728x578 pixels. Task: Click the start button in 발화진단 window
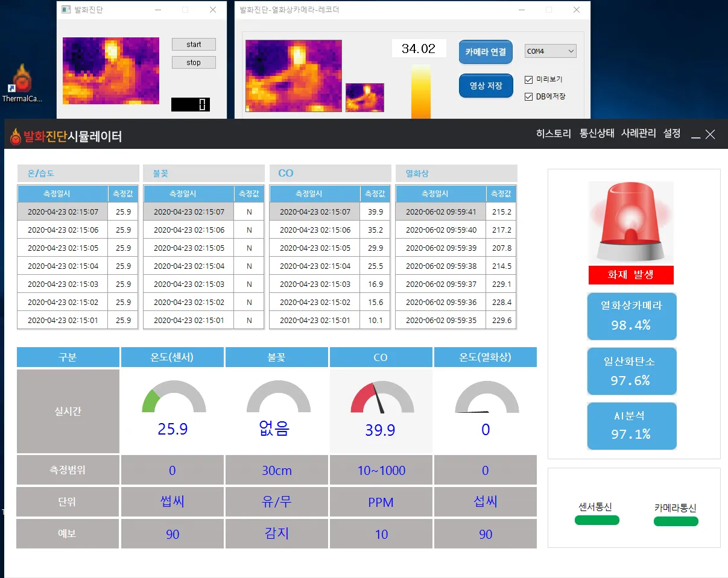[194, 45]
